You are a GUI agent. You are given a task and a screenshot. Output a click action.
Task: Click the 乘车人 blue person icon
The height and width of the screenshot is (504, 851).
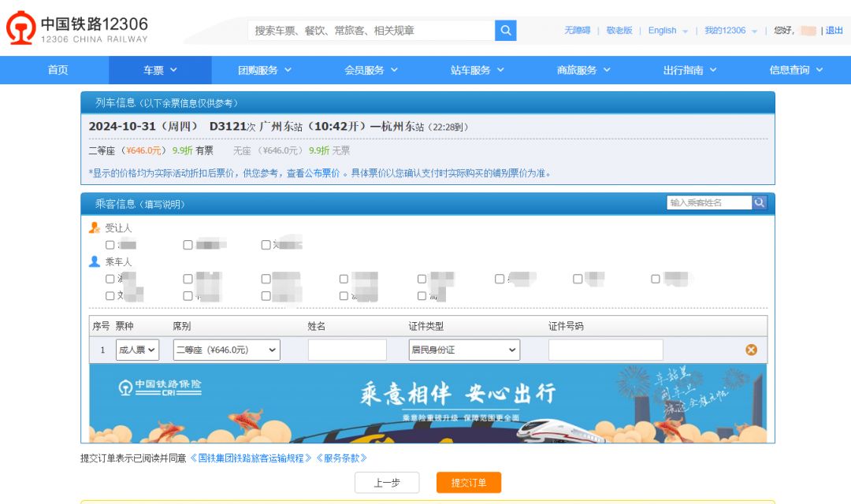(95, 261)
